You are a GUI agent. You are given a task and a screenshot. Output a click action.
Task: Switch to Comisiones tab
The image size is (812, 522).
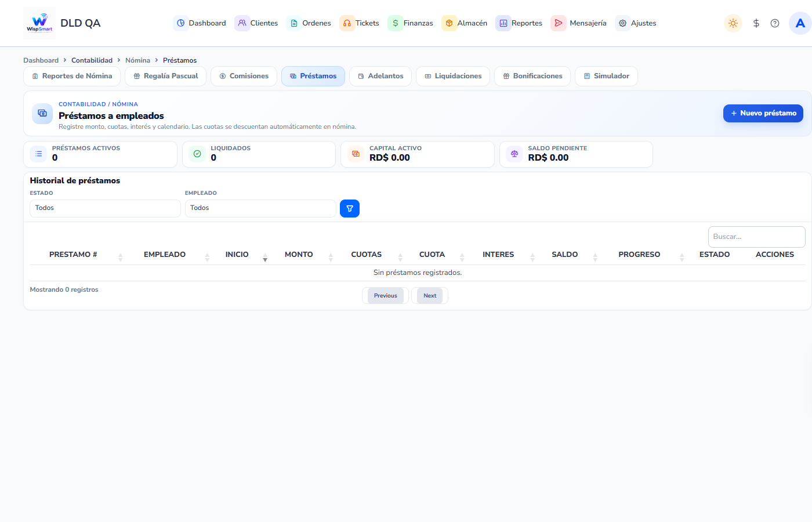tap(244, 76)
